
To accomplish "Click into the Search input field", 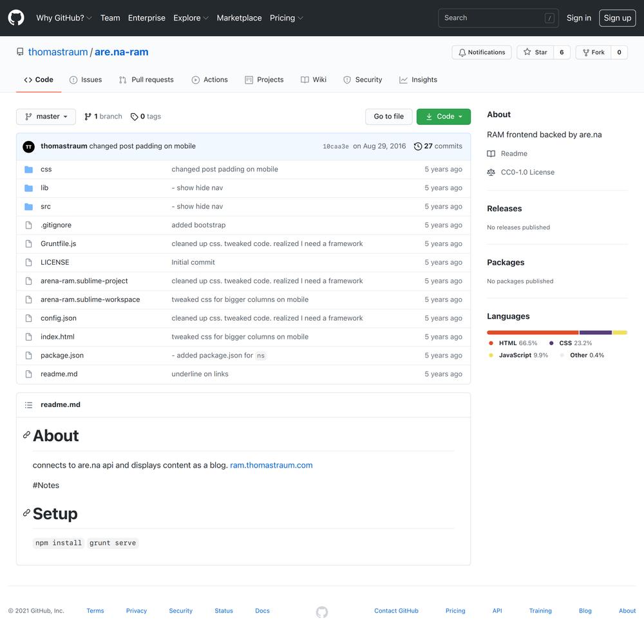I will [x=498, y=18].
